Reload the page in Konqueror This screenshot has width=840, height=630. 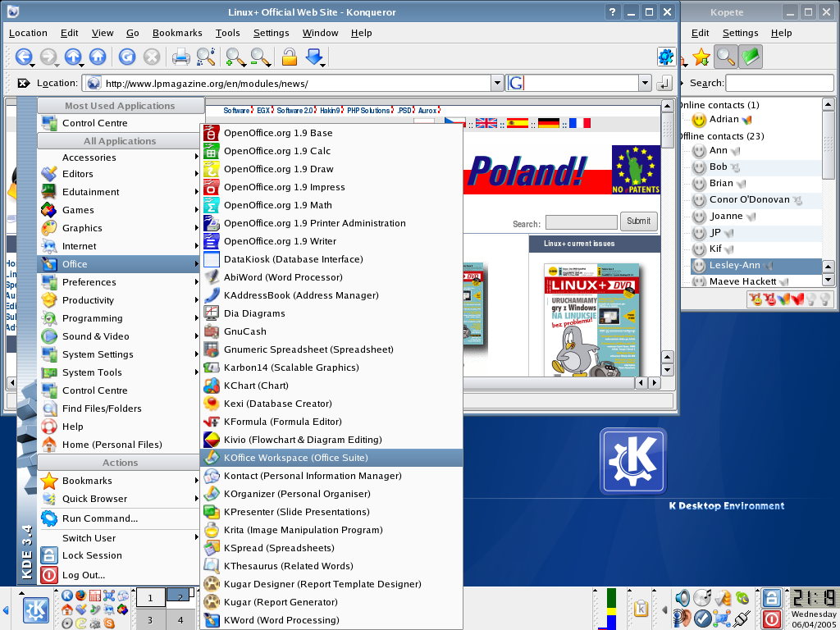coord(127,57)
